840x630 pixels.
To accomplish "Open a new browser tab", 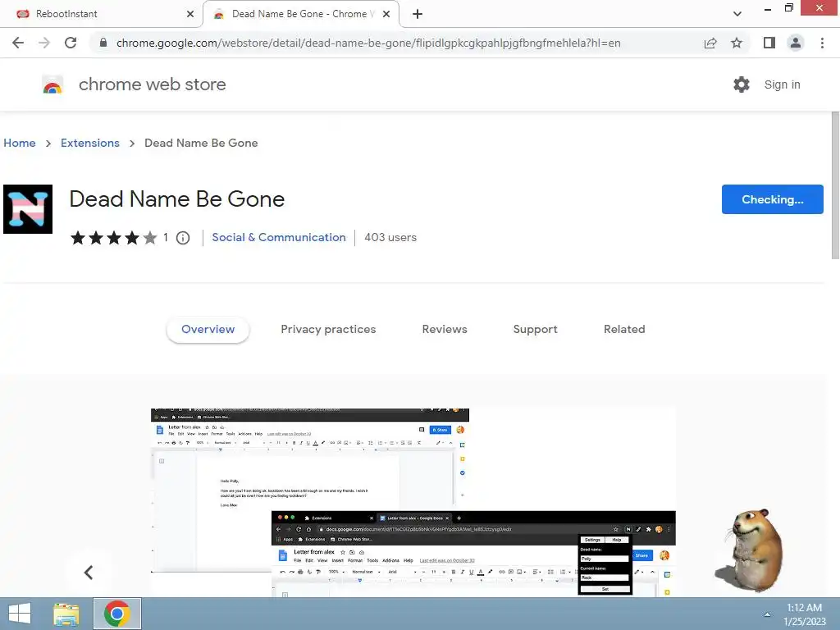I will click(x=418, y=14).
